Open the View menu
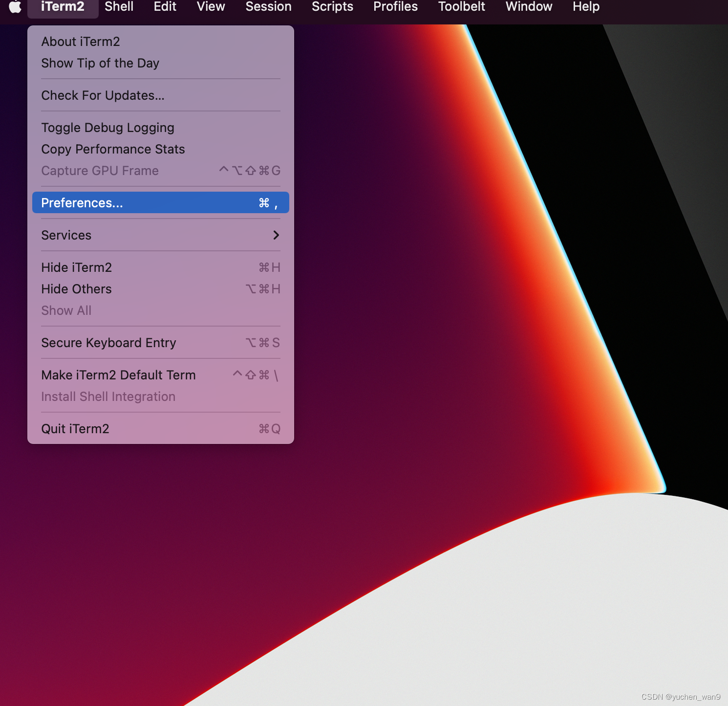The width and height of the screenshot is (728, 706). click(211, 7)
